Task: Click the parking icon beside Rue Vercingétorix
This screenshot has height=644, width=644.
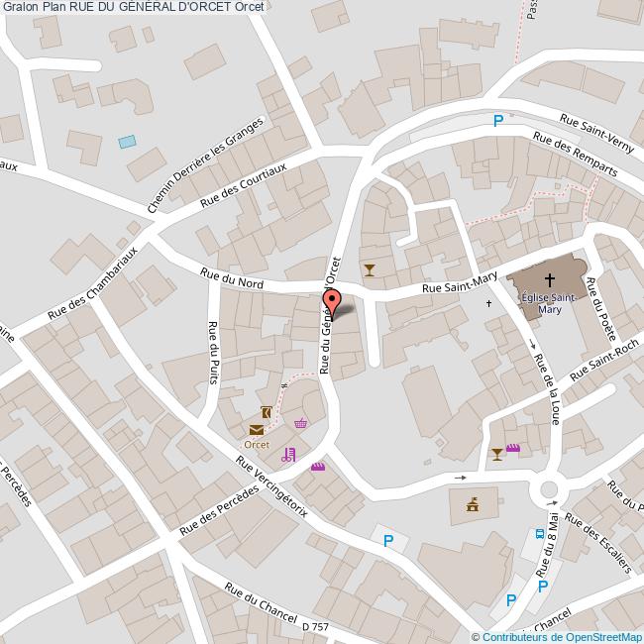Action: 388,541
